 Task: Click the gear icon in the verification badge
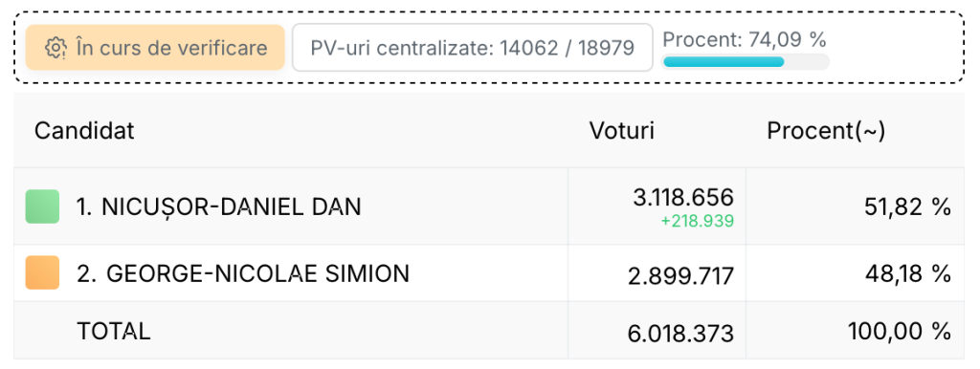pos(56,48)
